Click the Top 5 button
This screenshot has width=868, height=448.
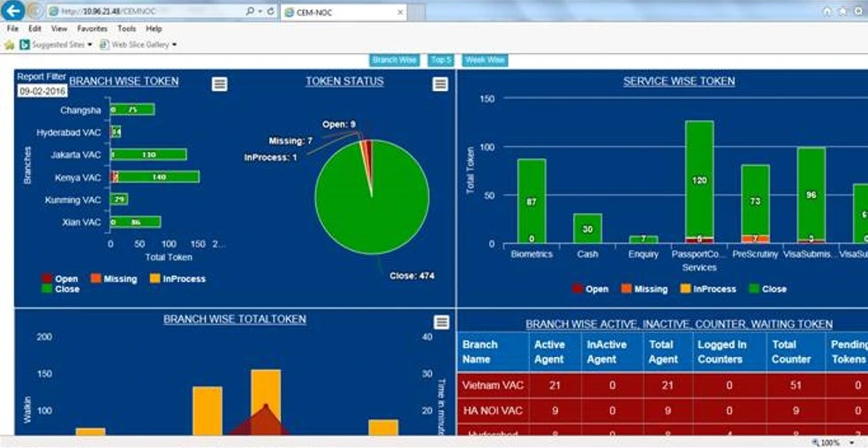pyautogui.click(x=441, y=60)
